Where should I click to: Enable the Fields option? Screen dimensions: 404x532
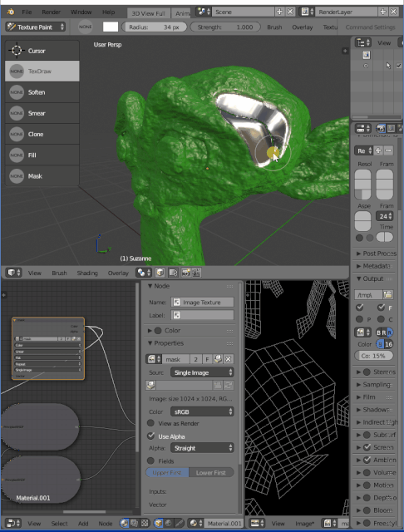[x=151, y=461]
